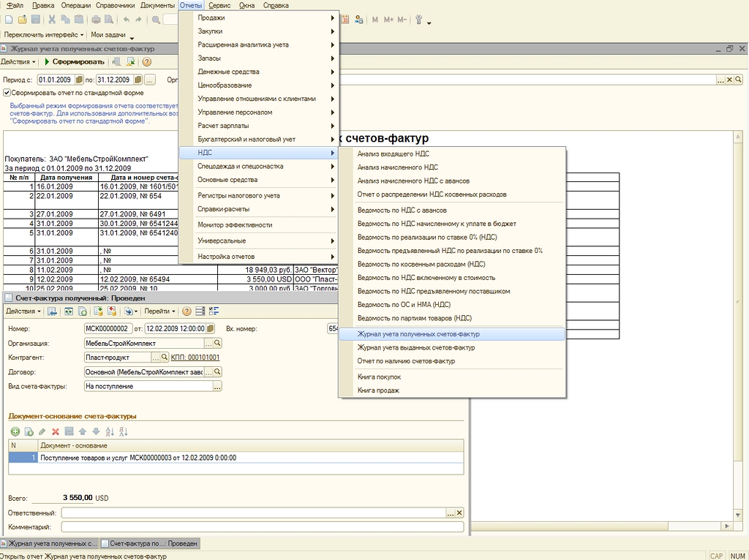
Task: Click the Комментарий input field
Action: (x=263, y=527)
